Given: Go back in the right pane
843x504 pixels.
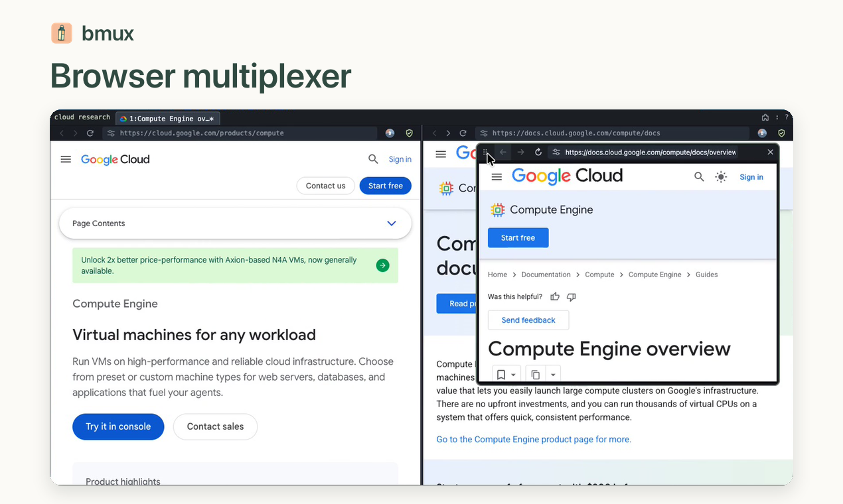Looking at the screenshot, I should coord(434,133).
